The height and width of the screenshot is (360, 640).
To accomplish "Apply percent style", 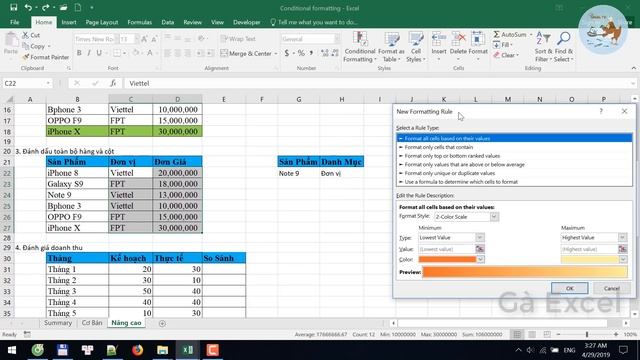I will tap(301, 53).
